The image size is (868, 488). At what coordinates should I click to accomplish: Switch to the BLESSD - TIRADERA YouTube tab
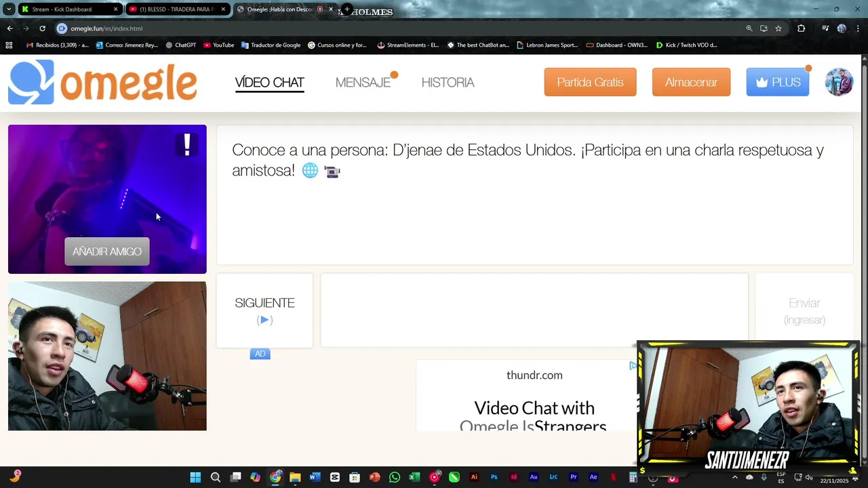[176, 9]
